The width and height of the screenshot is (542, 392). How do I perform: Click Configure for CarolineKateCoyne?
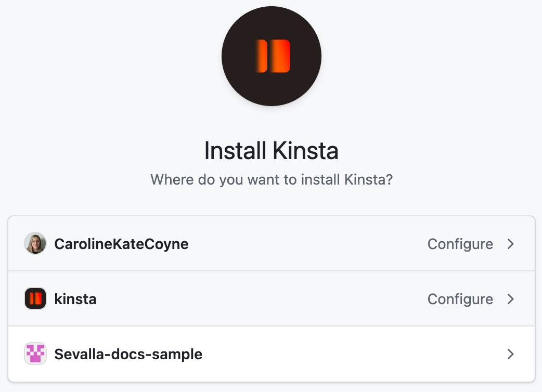460,243
